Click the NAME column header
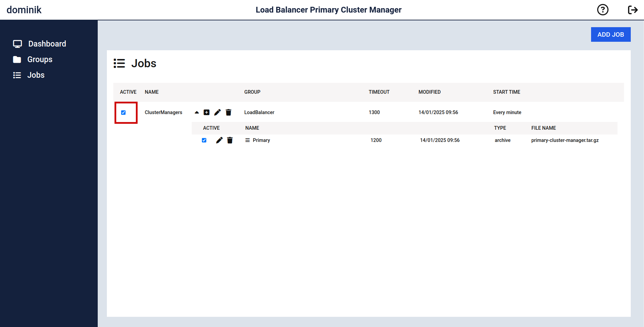 [152, 92]
